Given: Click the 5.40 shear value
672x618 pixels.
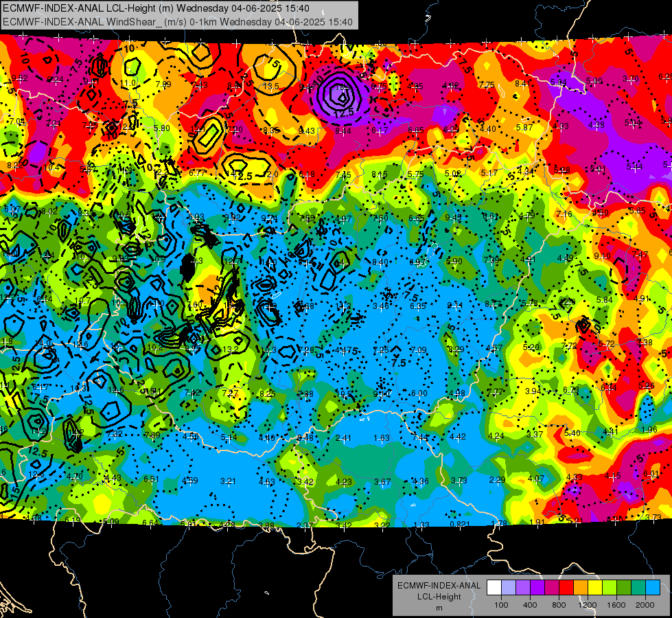Looking at the screenshot, I should (572, 433).
